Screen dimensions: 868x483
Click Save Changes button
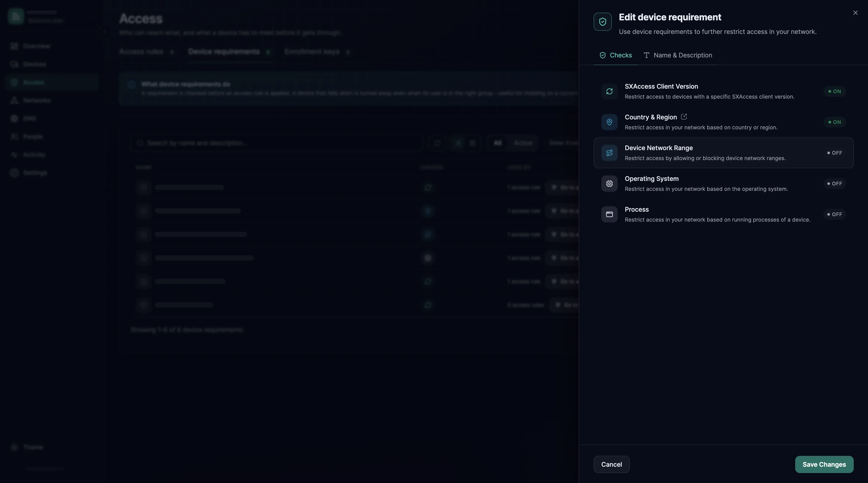824,464
